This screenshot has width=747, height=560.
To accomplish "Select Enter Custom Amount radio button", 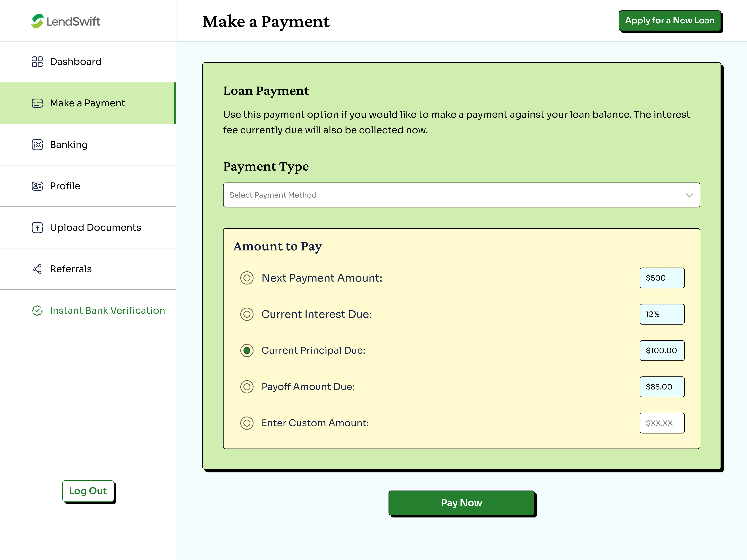I will tap(247, 423).
